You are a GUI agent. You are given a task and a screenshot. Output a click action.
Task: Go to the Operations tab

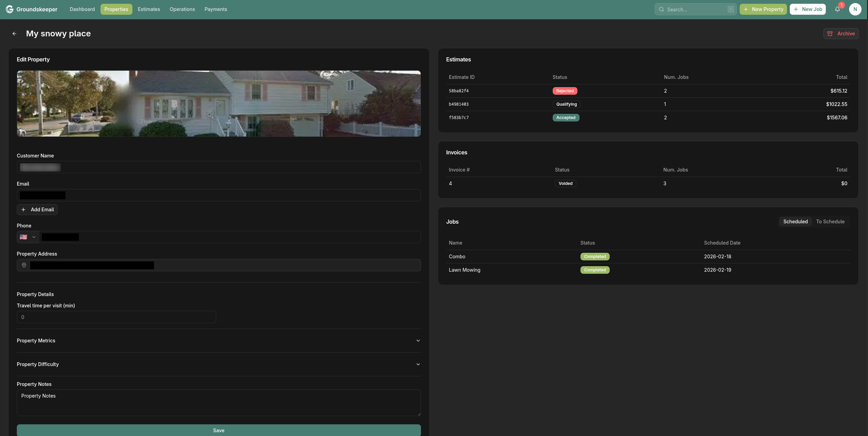[x=182, y=9]
